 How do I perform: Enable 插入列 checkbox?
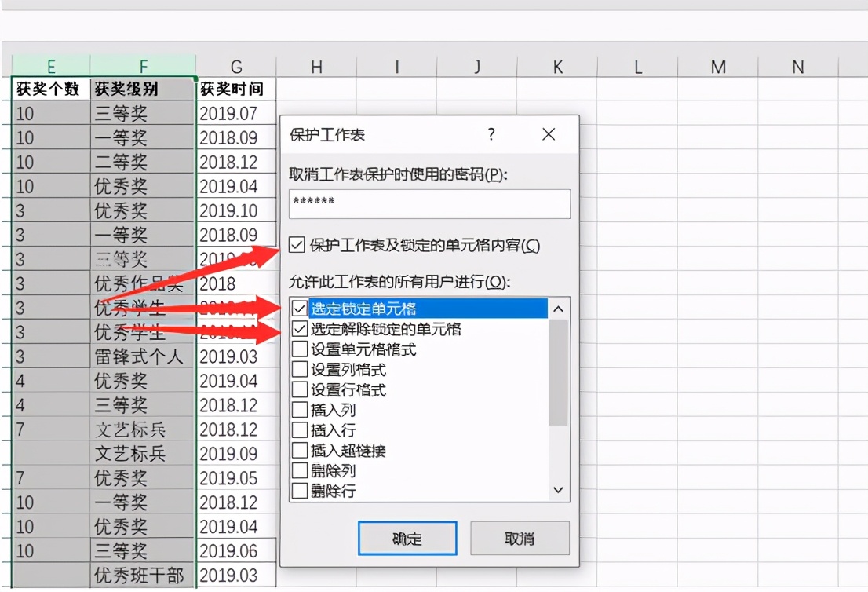coord(300,409)
